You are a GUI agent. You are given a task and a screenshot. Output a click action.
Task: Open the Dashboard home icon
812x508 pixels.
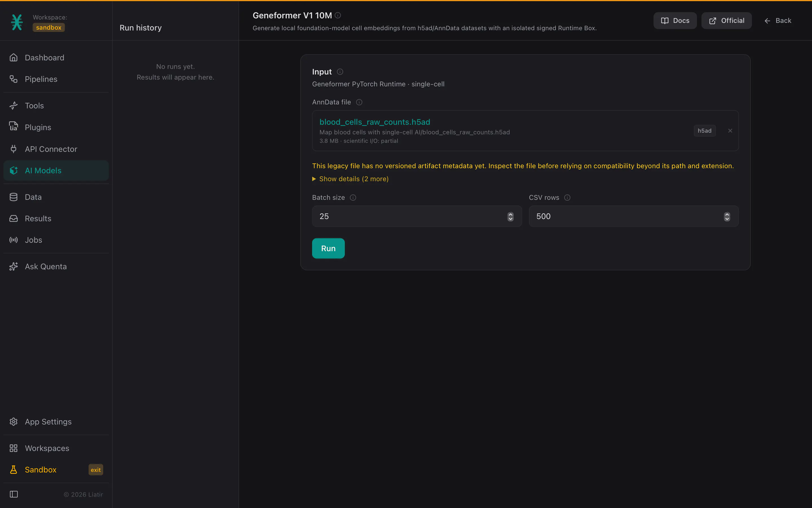click(14, 58)
